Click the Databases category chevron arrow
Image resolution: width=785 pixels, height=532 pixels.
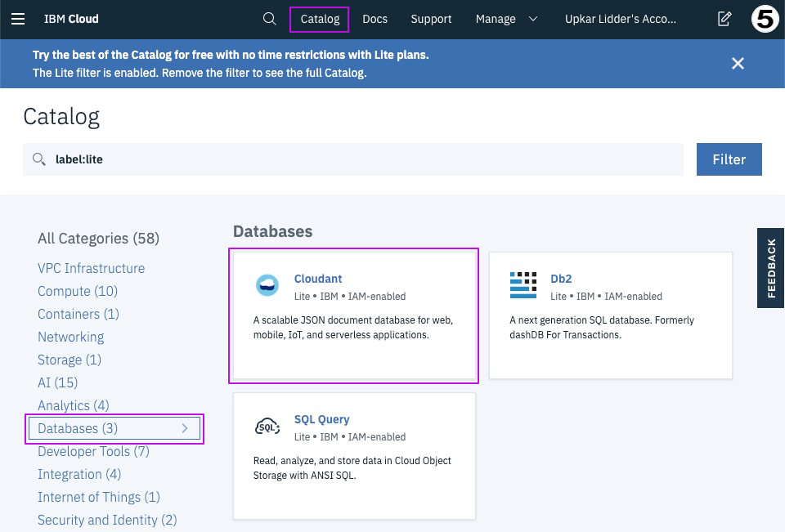[x=185, y=428]
